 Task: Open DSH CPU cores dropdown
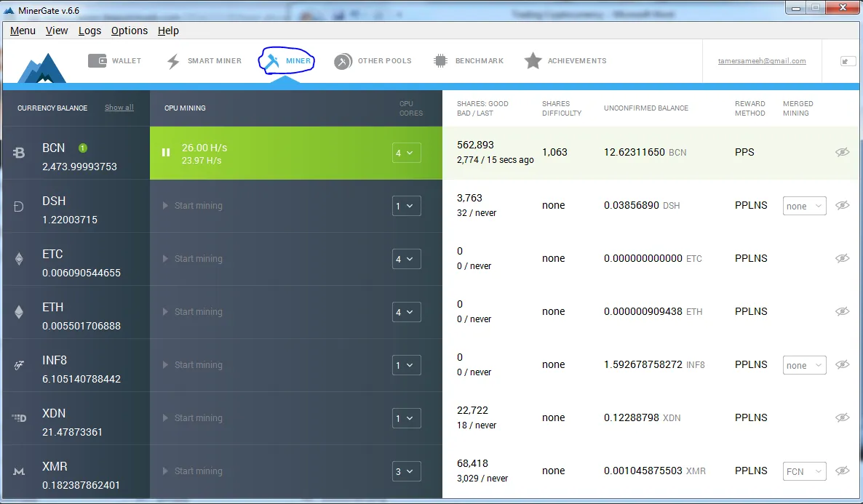pos(406,206)
